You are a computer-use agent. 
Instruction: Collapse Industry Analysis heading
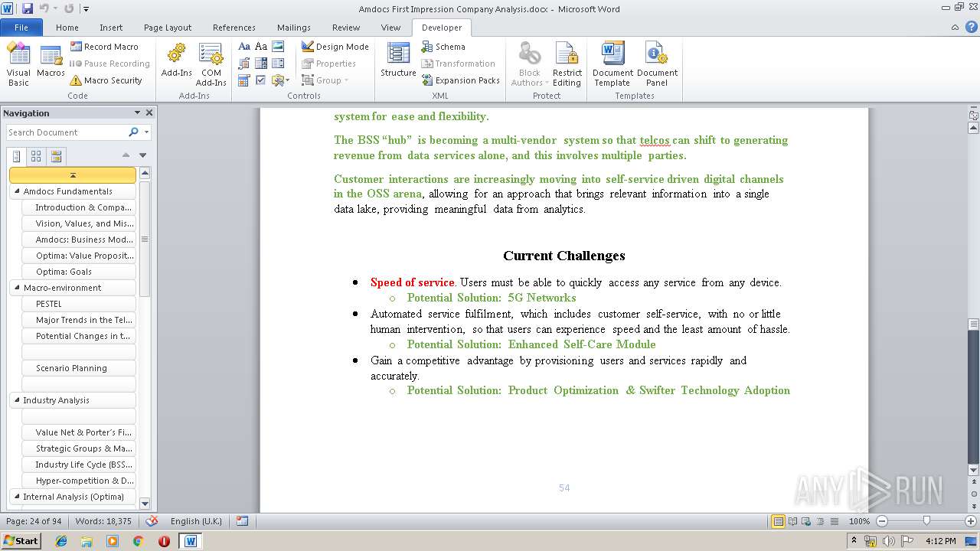17,400
